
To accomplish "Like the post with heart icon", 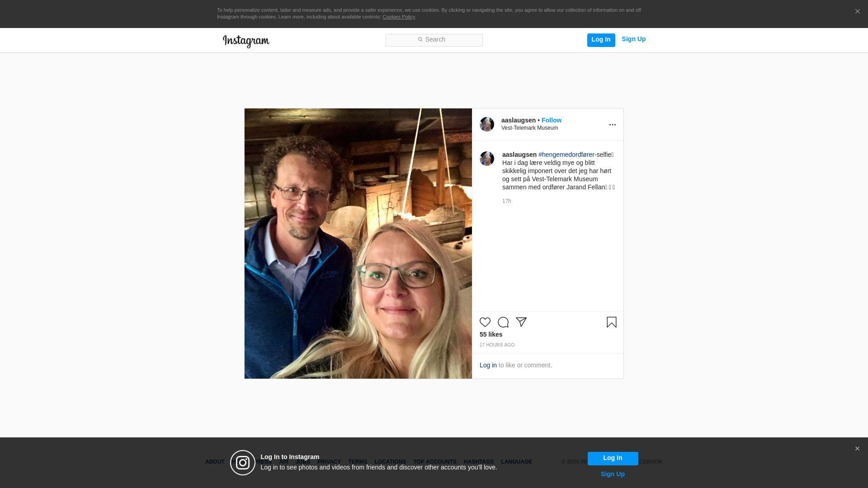I will pyautogui.click(x=485, y=322).
